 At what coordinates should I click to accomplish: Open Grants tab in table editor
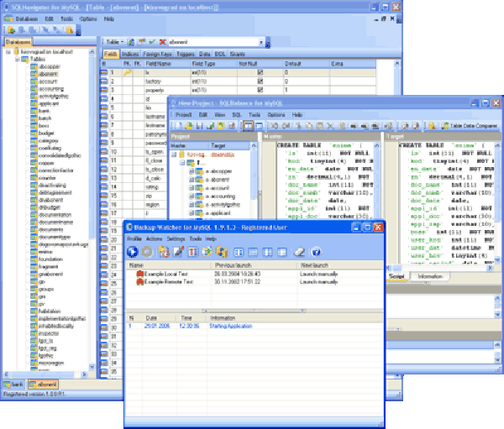[x=238, y=54]
